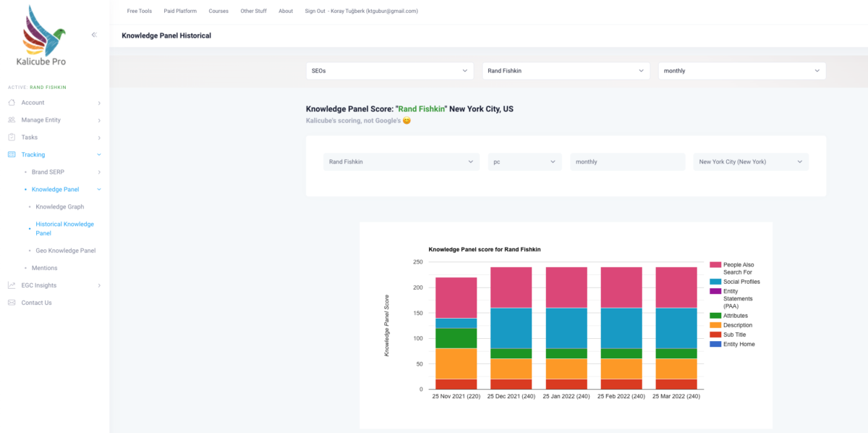Click People Also Search For legend swatch
The image size is (868, 433).
(x=715, y=265)
